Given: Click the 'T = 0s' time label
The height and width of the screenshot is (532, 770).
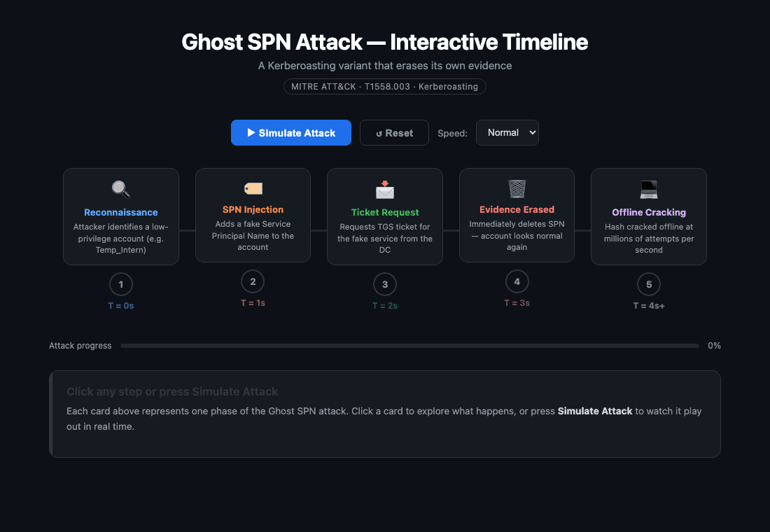Looking at the screenshot, I should pos(121,305).
